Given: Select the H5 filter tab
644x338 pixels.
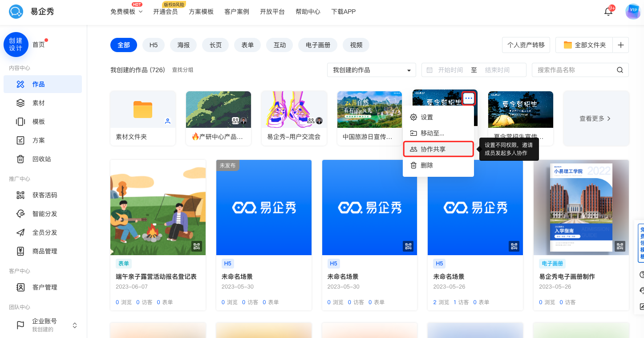Looking at the screenshot, I should (x=154, y=45).
